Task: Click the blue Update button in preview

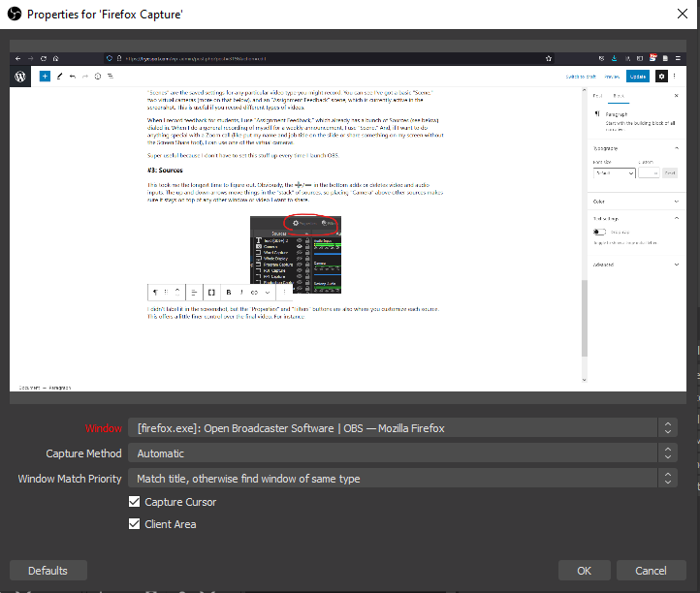Action: click(x=638, y=77)
